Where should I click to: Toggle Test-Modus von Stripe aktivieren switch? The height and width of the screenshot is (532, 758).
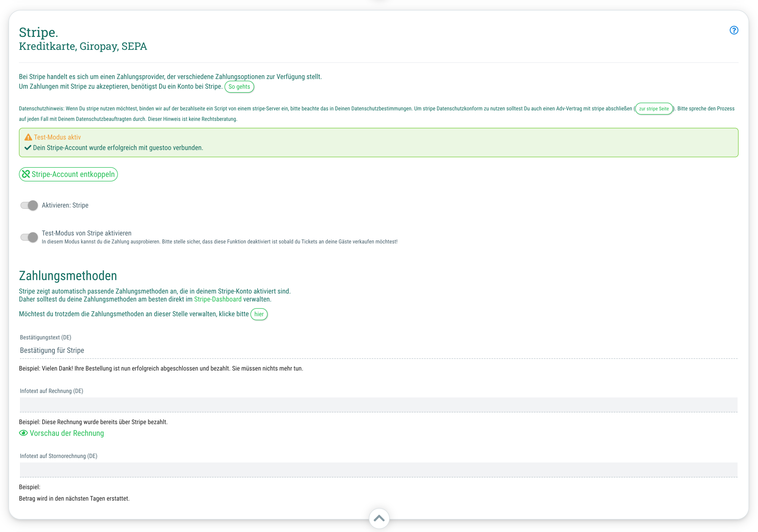click(x=29, y=237)
